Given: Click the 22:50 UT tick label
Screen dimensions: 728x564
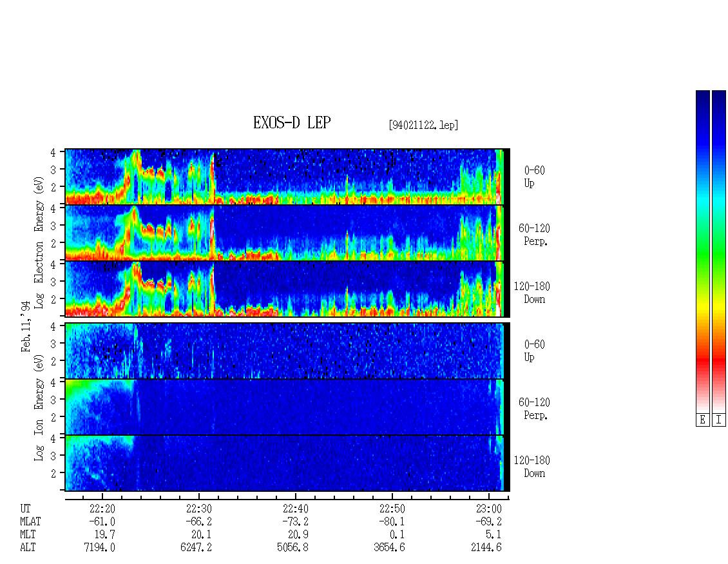Looking at the screenshot, I should 392,509.
